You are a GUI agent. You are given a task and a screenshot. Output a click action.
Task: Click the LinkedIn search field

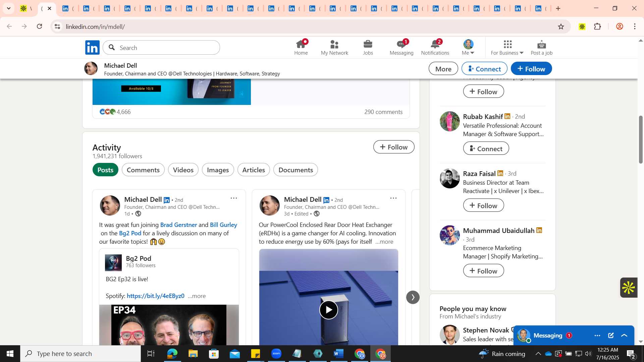(x=161, y=48)
